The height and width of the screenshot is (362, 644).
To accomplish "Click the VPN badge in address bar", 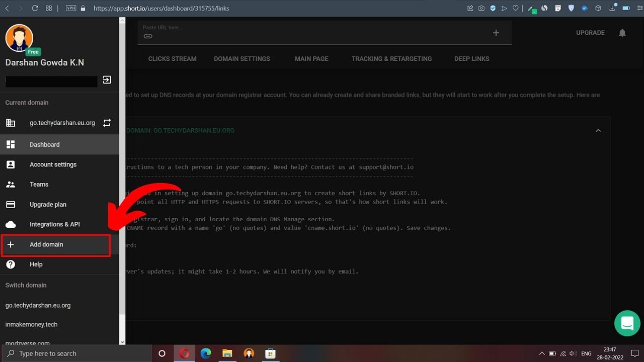I will [x=71, y=8].
